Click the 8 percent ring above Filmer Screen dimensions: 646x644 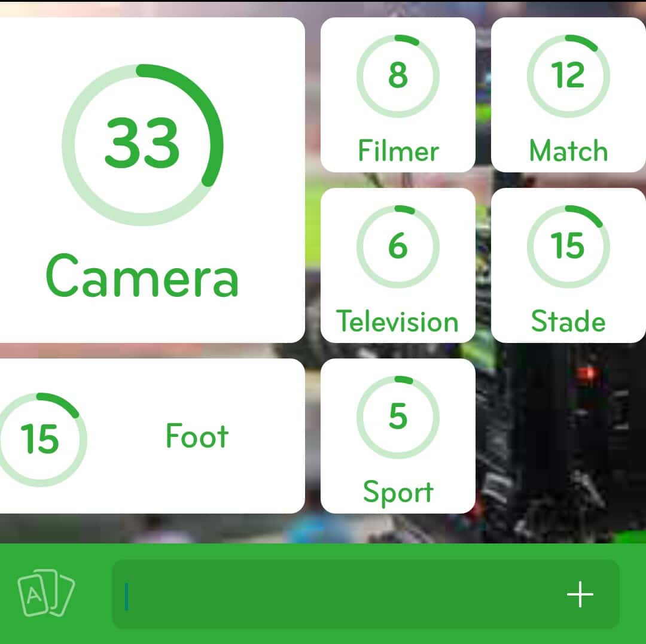click(398, 76)
